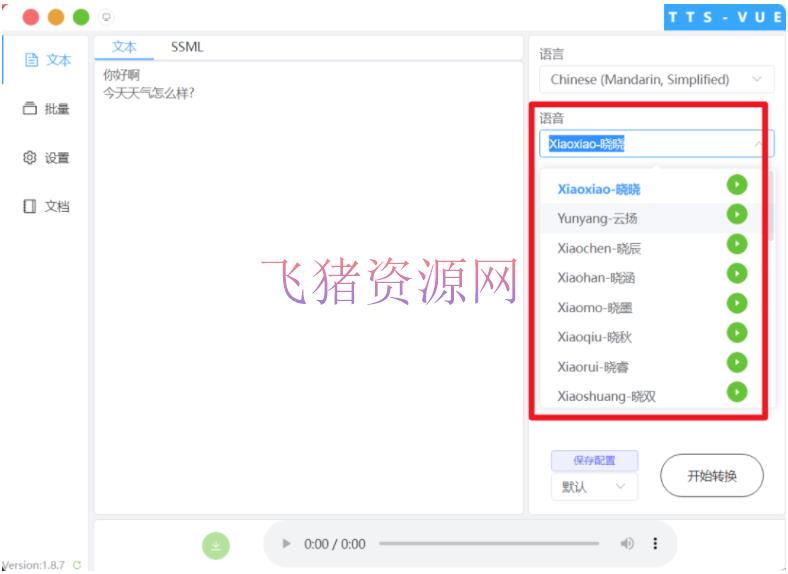Listen to Xiaohan-晓涵 voice sample
The width and height of the screenshot is (788, 574).
pyautogui.click(x=737, y=274)
